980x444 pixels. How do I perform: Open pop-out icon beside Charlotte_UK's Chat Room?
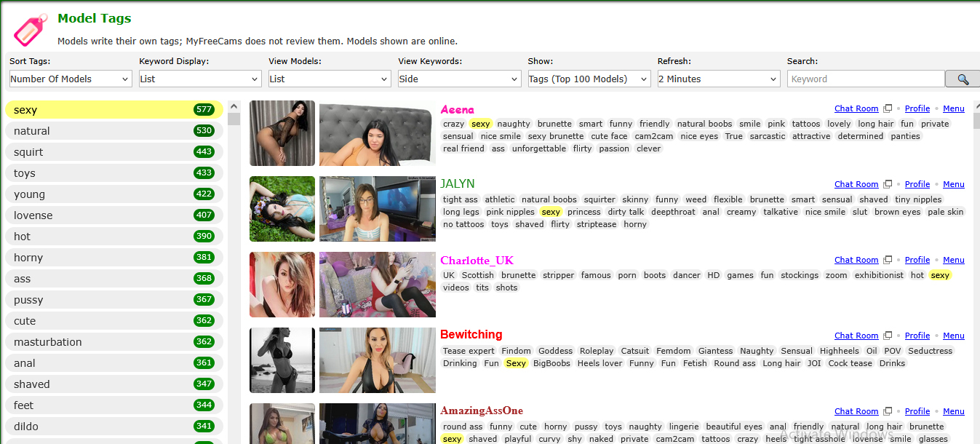(x=888, y=260)
